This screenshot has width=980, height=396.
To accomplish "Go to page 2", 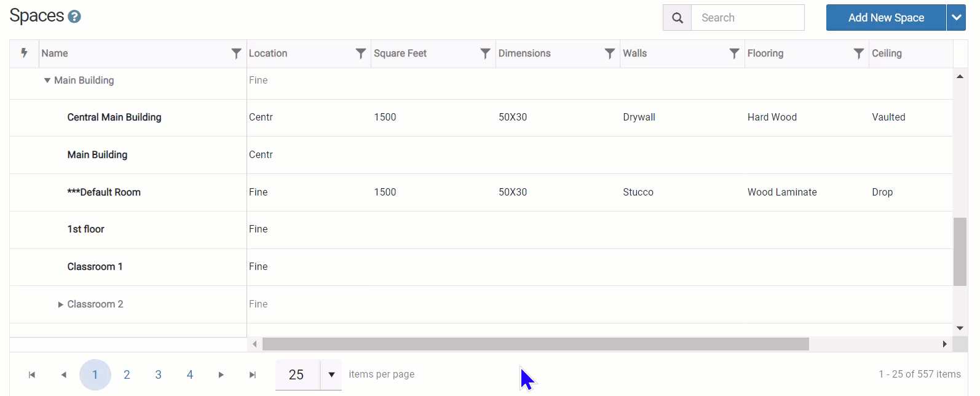I will [x=127, y=374].
